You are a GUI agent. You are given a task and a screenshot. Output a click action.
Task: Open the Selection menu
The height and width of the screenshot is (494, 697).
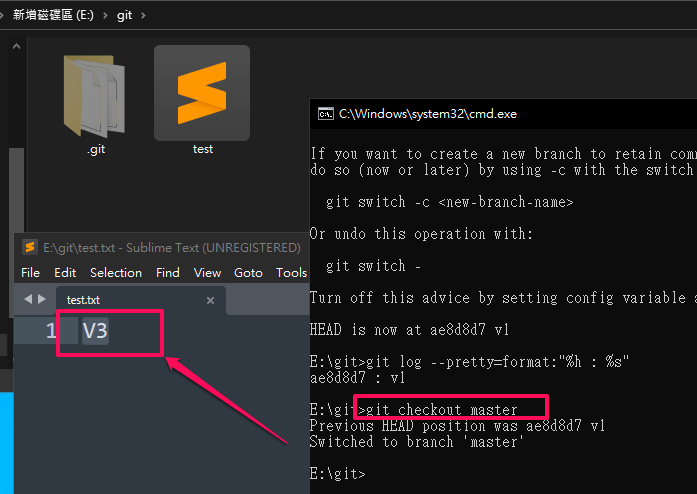116,273
